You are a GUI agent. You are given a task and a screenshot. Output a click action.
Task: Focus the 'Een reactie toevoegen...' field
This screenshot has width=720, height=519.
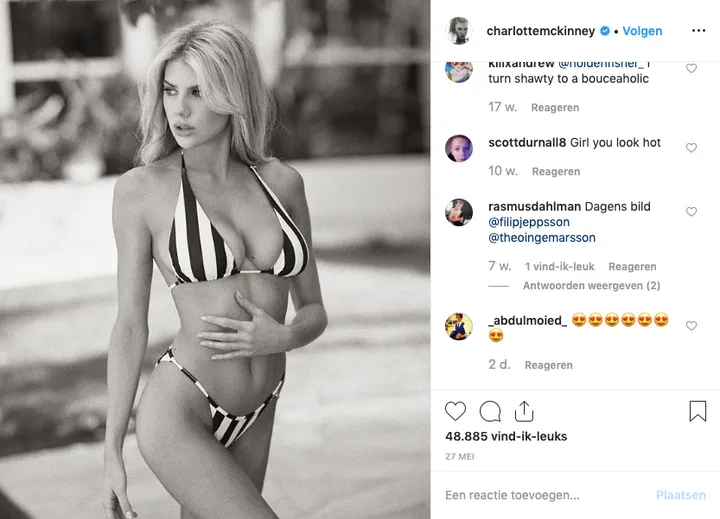tap(544, 495)
